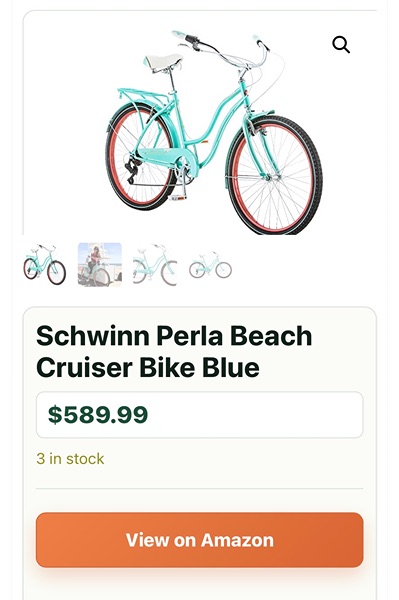The width and height of the screenshot is (399, 600).
Task: Click the Schwinn Perla Beach Cruiser title
Action: pos(174,351)
